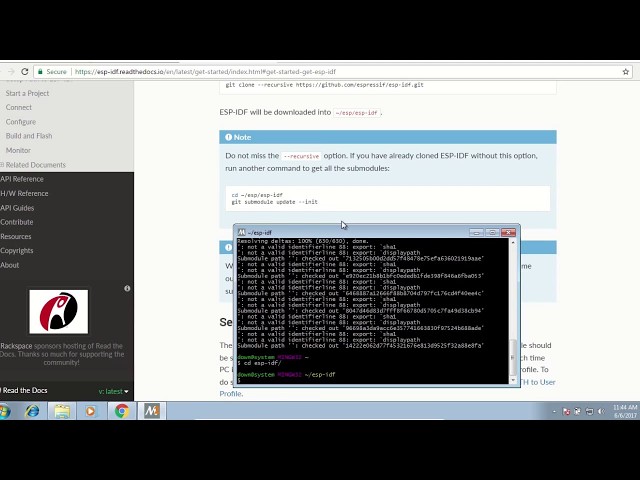Viewport: 640px width, 480px height.
Task: Open API Reference in the sidebar
Action: [x=22, y=179]
